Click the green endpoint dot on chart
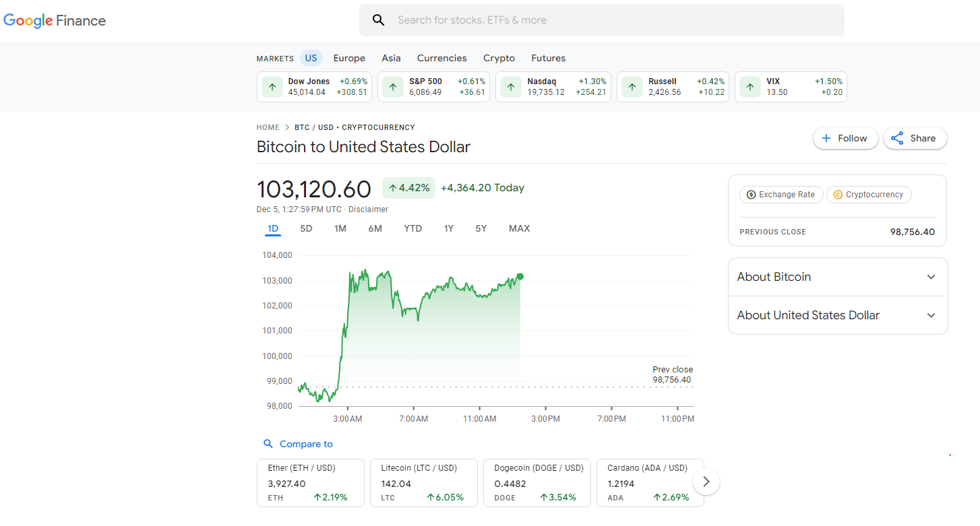Screen dimensions: 980x526 [x=520, y=276]
